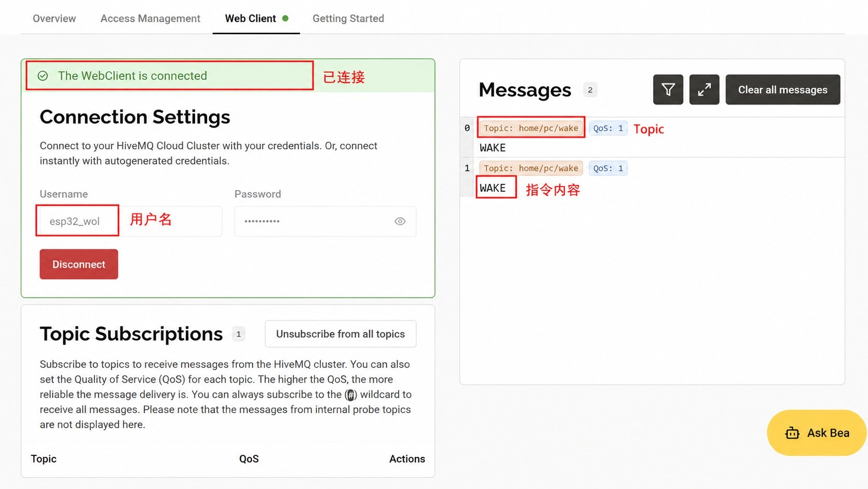This screenshot has height=489, width=868.
Task: Click 'The WebClient is connected' status text
Action: 132,76
